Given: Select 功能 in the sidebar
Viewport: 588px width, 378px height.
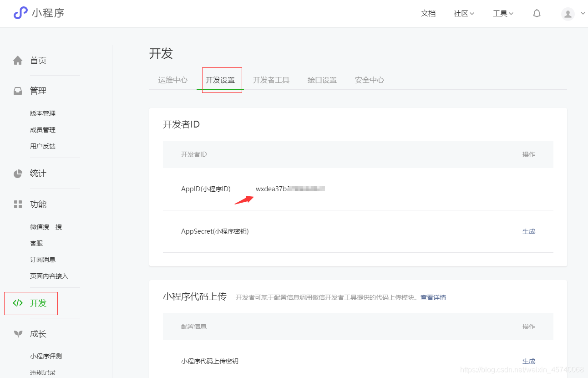Looking at the screenshot, I should 38,204.
